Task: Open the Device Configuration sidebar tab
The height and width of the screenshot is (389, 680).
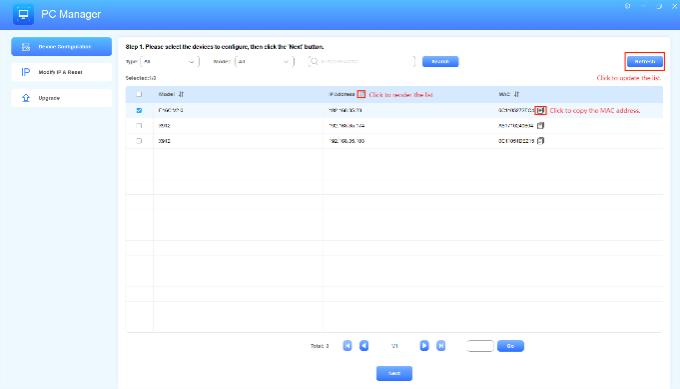Action: coord(62,46)
